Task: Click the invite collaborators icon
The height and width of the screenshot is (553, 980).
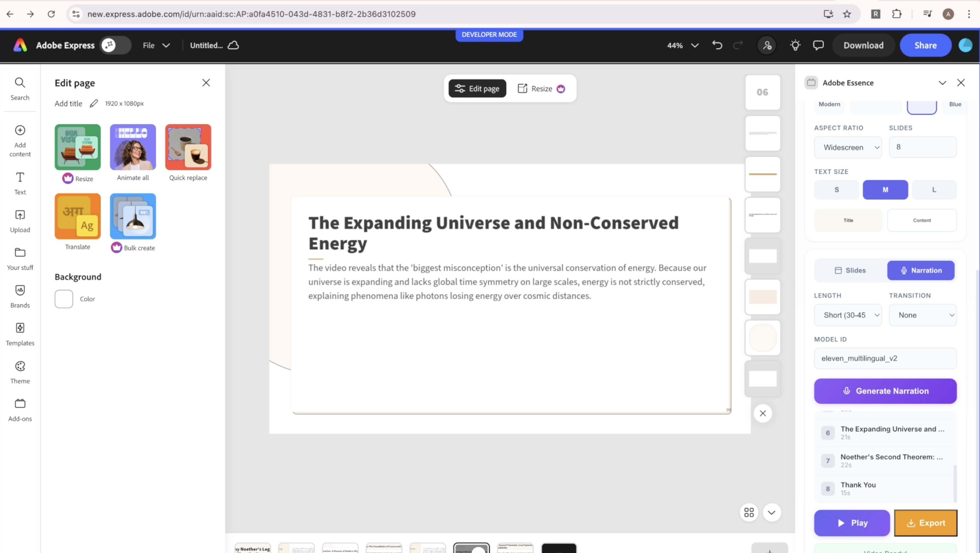Action: 767,45
